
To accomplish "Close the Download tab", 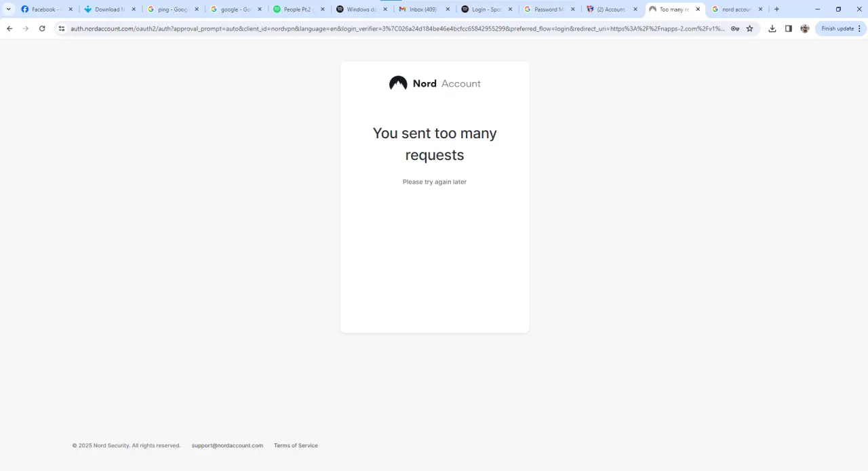I will coord(134,9).
